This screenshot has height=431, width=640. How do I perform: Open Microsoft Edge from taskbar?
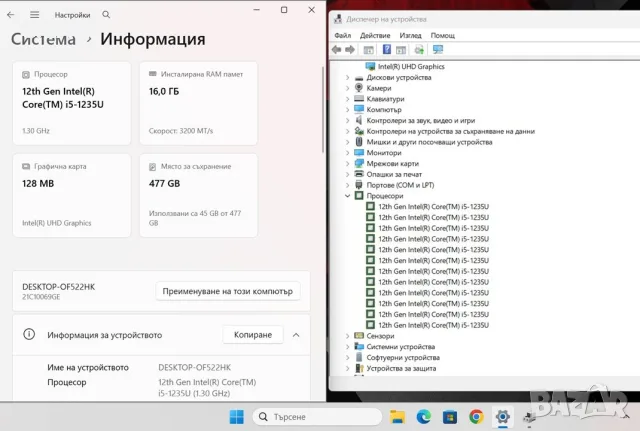point(424,417)
